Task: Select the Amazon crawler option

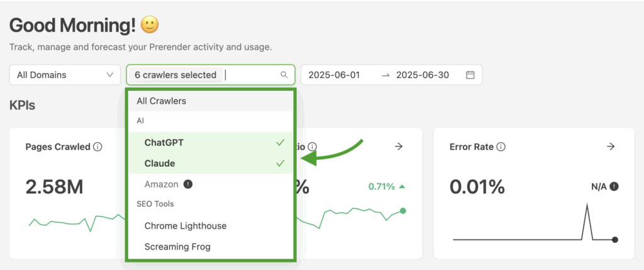Action: click(x=211, y=184)
